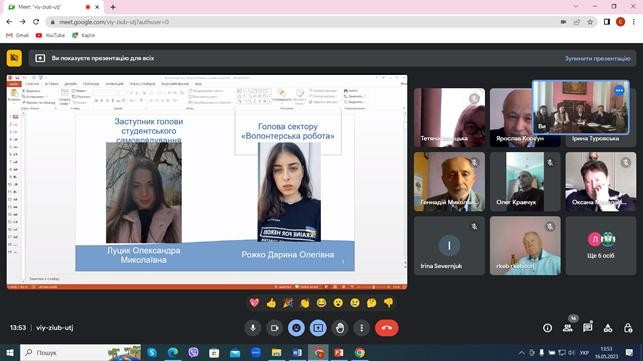
Task: Open more options three-dot menu
Action: [361, 328]
